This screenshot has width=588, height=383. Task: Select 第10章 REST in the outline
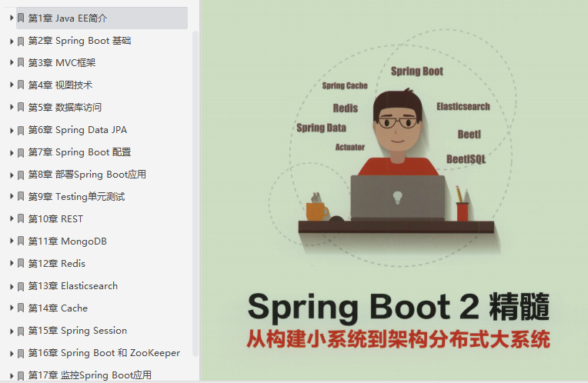point(55,219)
